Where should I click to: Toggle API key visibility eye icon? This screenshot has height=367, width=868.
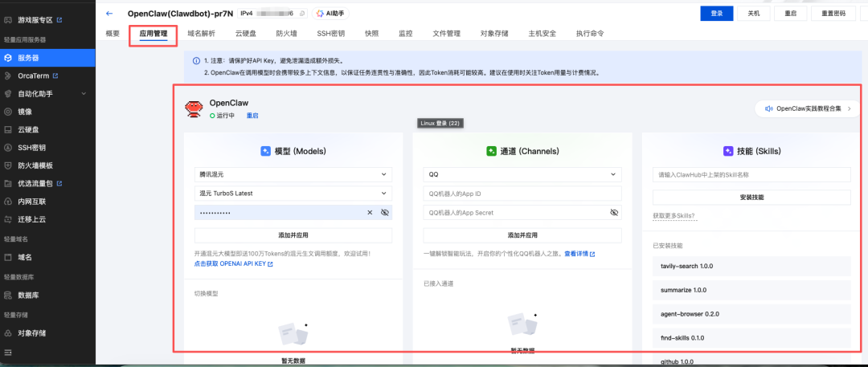click(x=385, y=213)
